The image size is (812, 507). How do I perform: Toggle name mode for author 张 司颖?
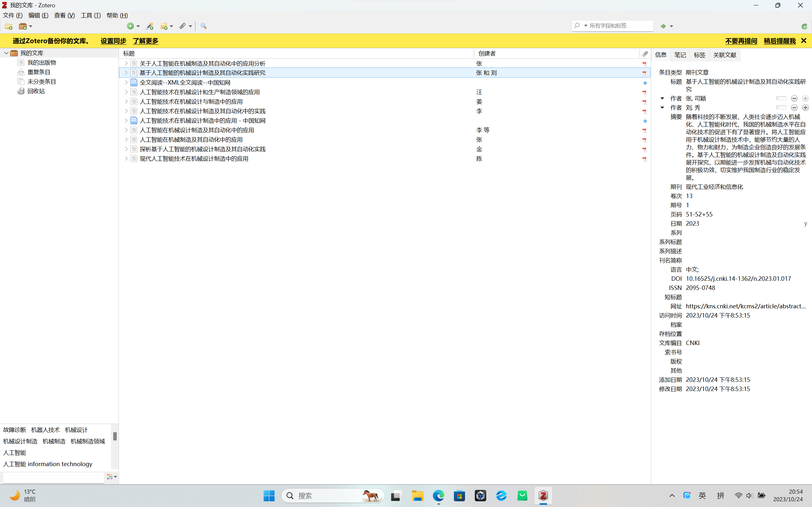pyautogui.click(x=781, y=98)
